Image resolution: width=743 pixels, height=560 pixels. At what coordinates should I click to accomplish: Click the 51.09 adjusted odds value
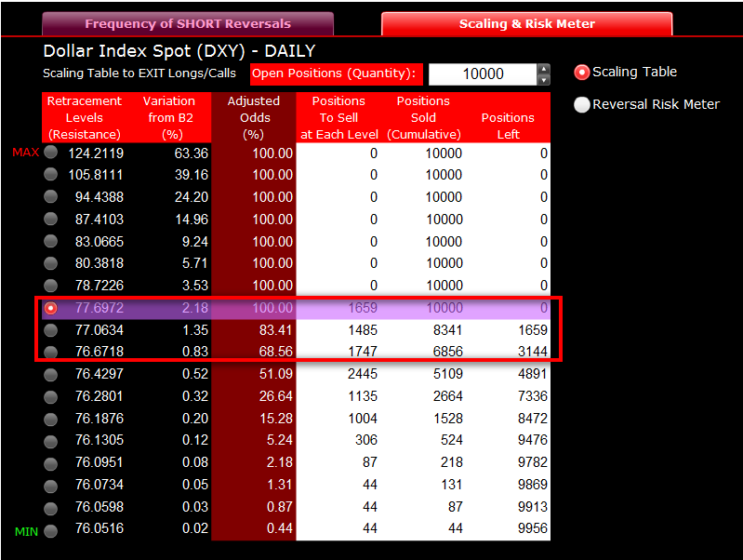pos(276,374)
